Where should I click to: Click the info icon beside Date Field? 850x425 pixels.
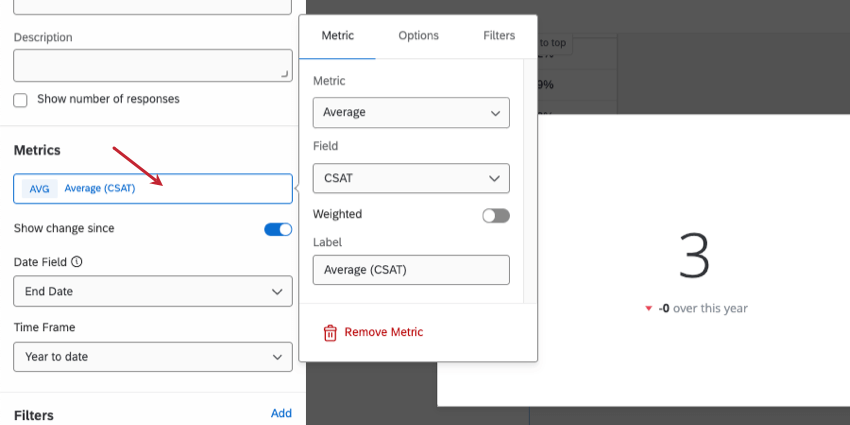pos(77,262)
